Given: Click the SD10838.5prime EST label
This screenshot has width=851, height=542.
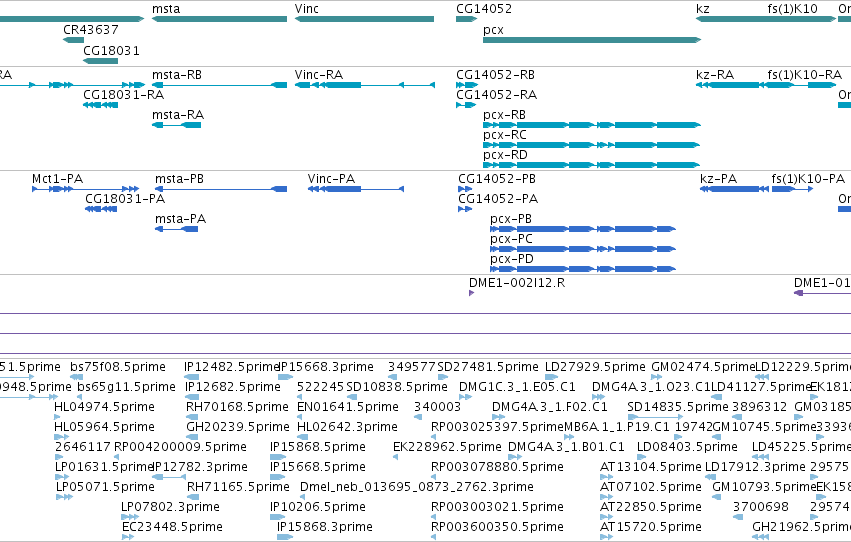Looking at the screenshot, I should [397, 387].
